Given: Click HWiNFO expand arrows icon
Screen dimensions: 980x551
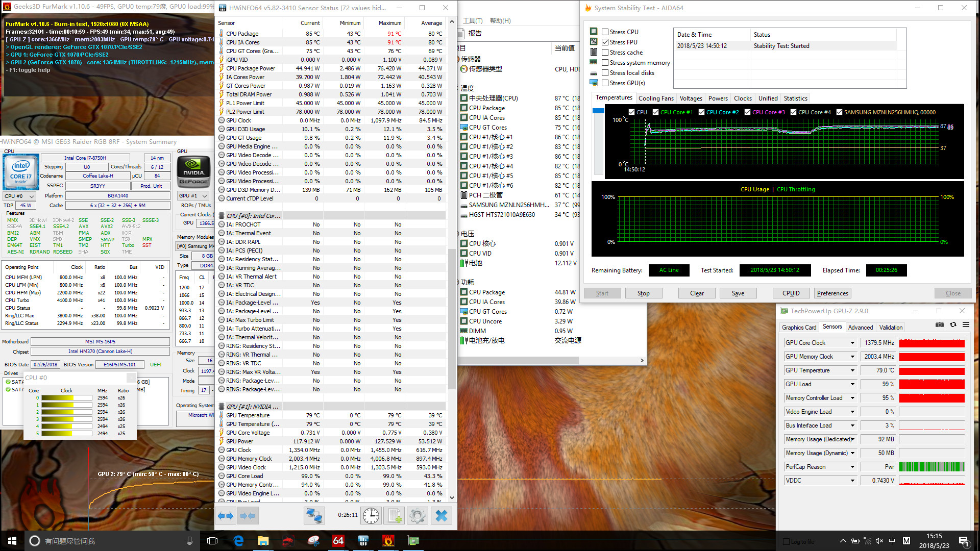Looking at the screenshot, I should point(226,516).
